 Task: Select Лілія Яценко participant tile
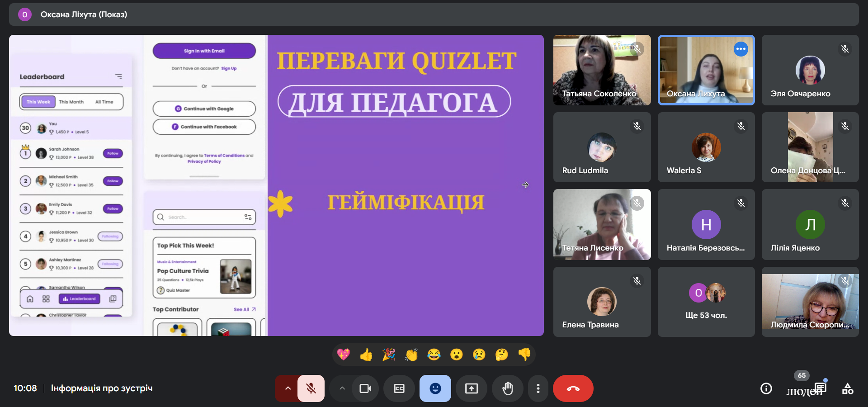coord(810,224)
